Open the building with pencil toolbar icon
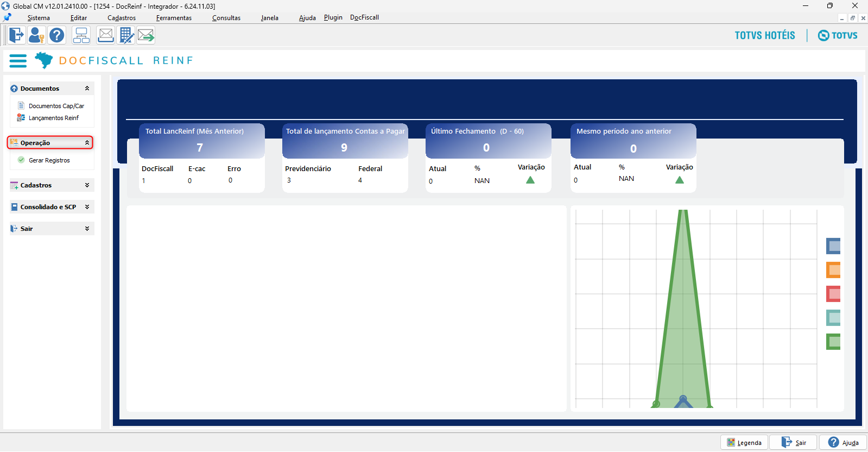868x452 pixels. (126, 35)
